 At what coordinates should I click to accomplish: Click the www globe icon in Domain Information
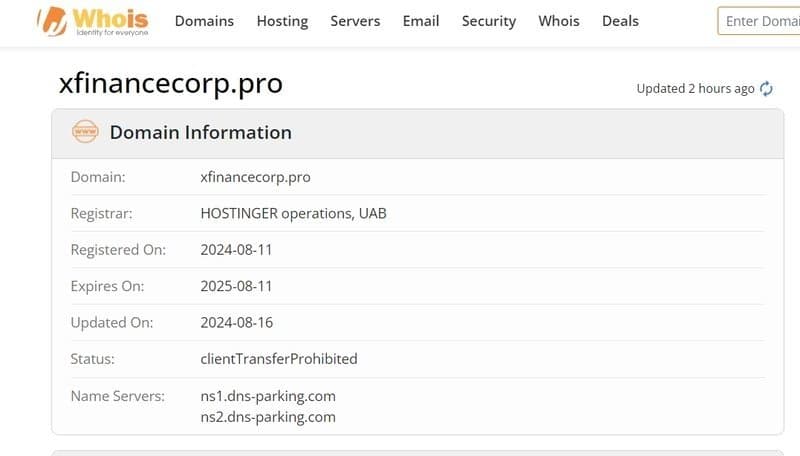[x=85, y=132]
